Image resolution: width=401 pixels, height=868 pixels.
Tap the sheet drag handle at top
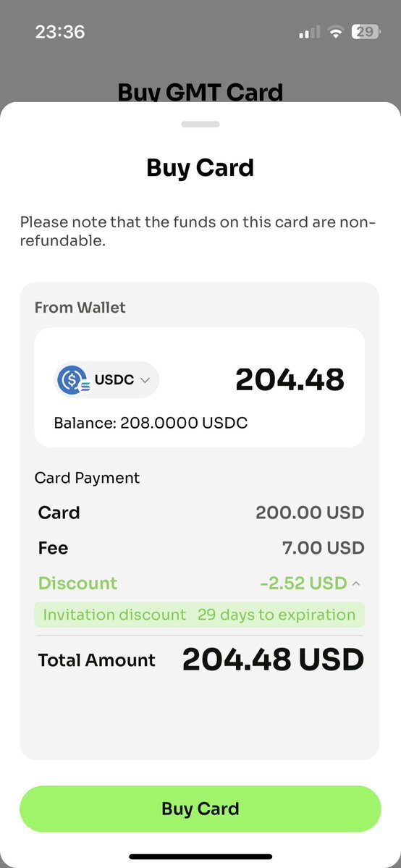click(x=200, y=124)
